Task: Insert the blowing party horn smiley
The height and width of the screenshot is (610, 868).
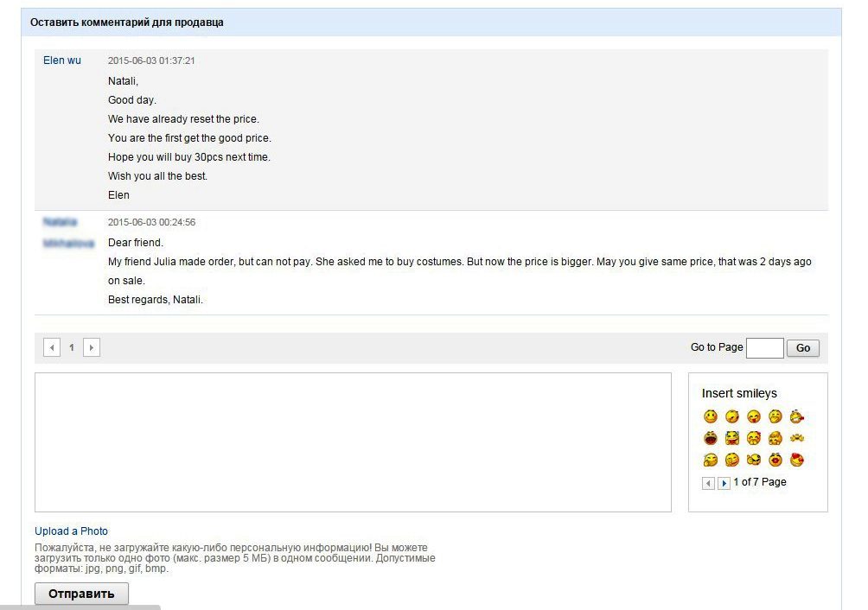Action: pos(797,416)
